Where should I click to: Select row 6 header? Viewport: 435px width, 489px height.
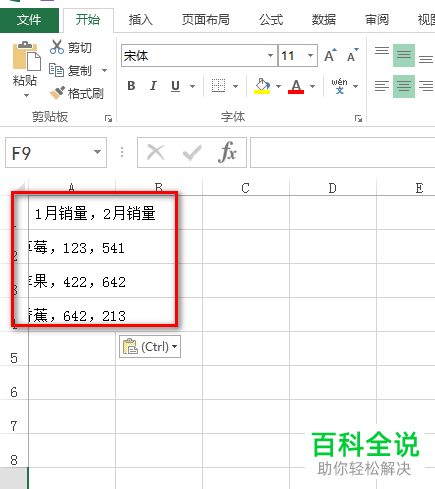pyautogui.click(x=14, y=383)
